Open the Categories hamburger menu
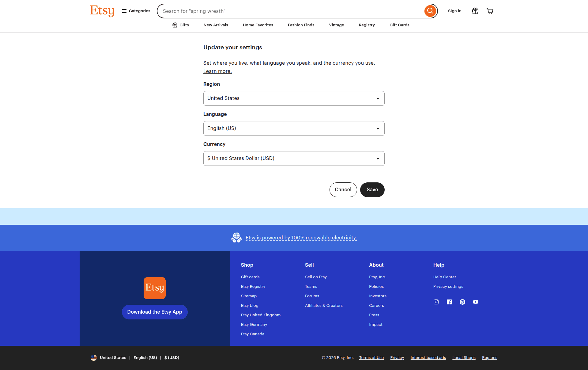The image size is (588, 370). click(136, 11)
